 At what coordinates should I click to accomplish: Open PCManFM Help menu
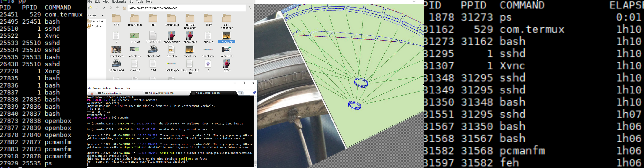click(x=149, y=2)
